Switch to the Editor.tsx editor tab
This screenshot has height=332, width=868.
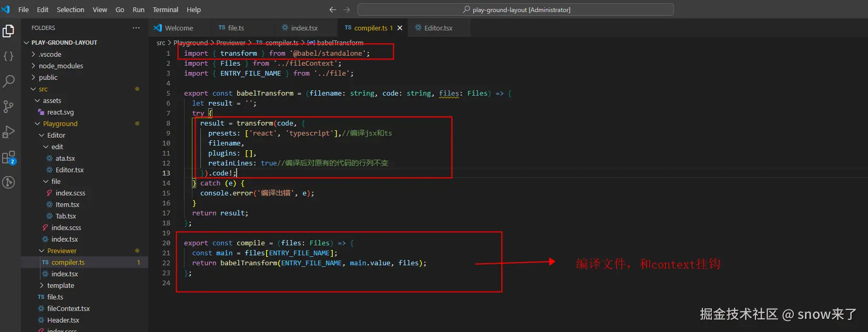click(x=438, y=28)
